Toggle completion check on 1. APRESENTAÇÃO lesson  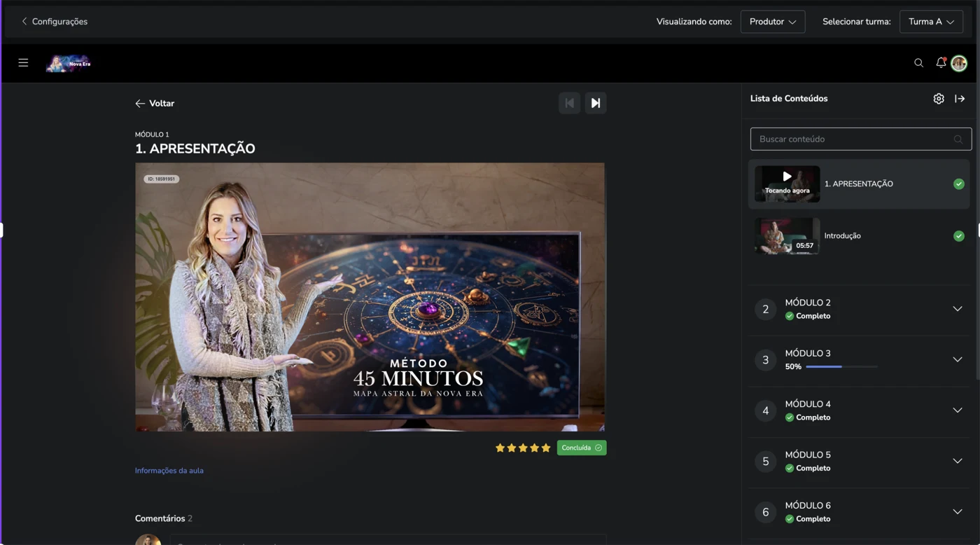point(958,184)
